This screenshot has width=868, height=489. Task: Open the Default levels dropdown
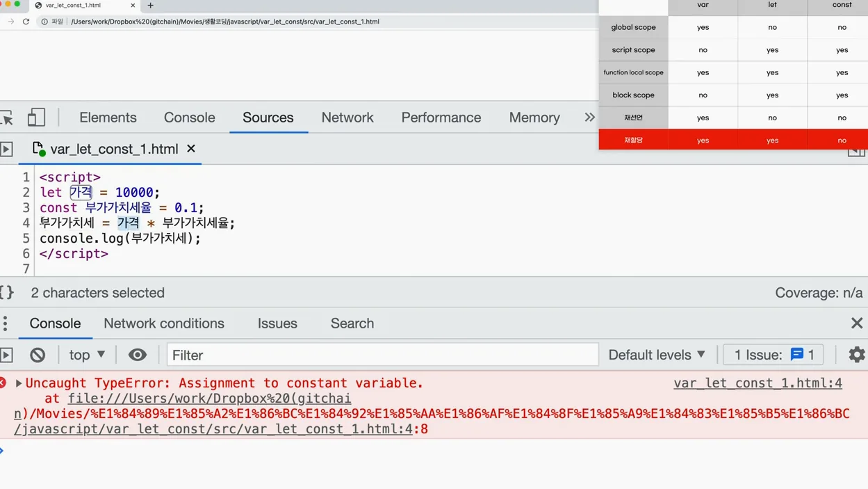tap(657, 355)
